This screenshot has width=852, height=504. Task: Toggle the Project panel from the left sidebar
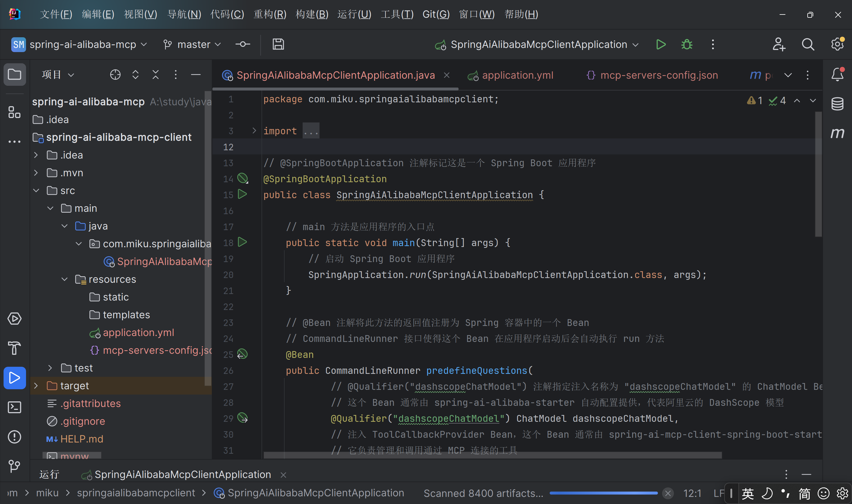click(x=14, y=74)
